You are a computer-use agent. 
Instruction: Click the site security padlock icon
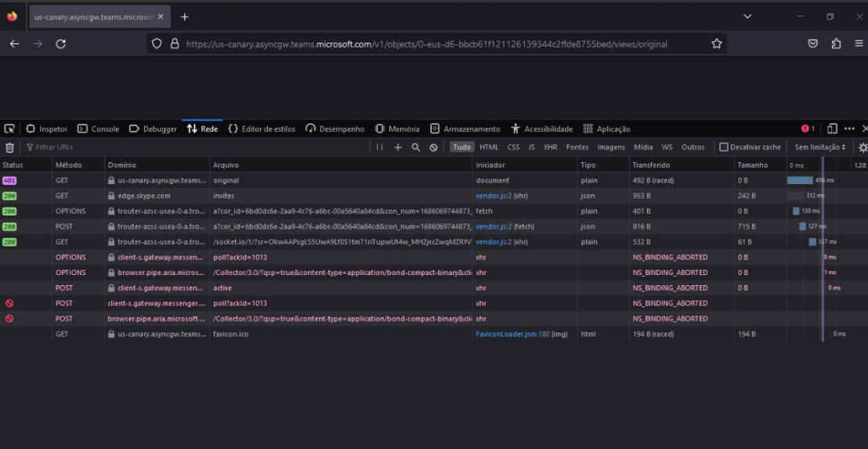click(175, 44)
